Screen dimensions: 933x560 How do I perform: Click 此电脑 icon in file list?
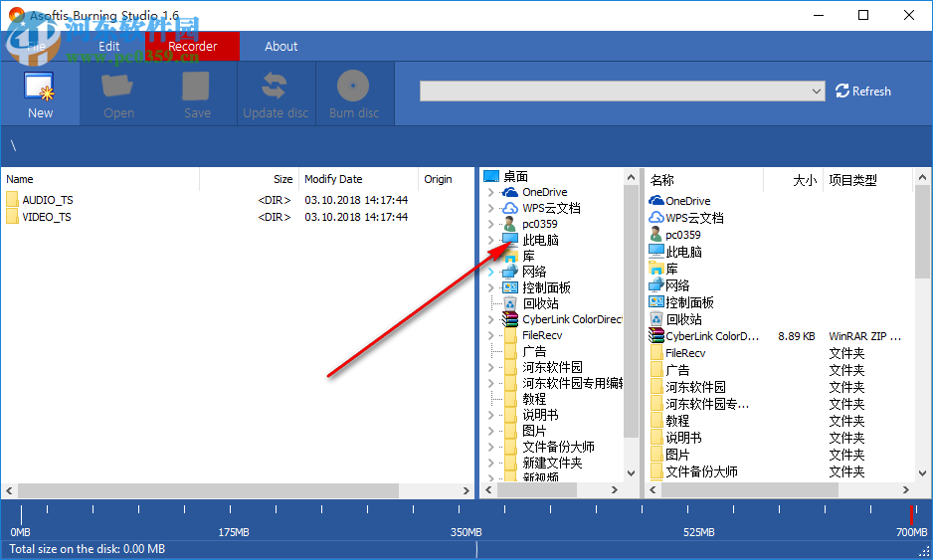point(656,251)
